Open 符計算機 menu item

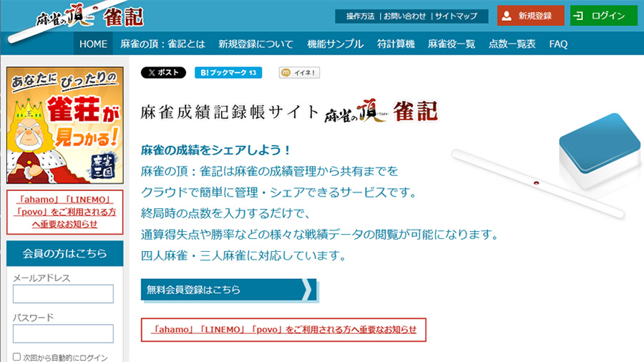pyautogui.click(x=396, y=44)
